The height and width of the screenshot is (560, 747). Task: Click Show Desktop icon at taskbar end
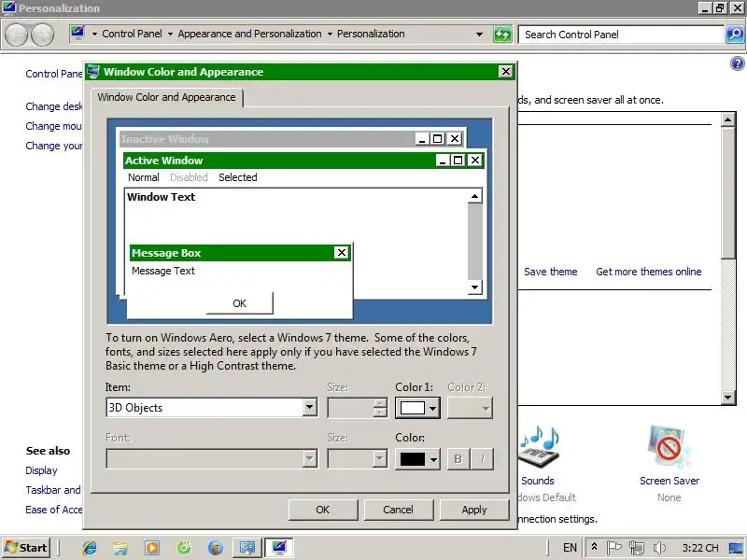tap(736, 548)
